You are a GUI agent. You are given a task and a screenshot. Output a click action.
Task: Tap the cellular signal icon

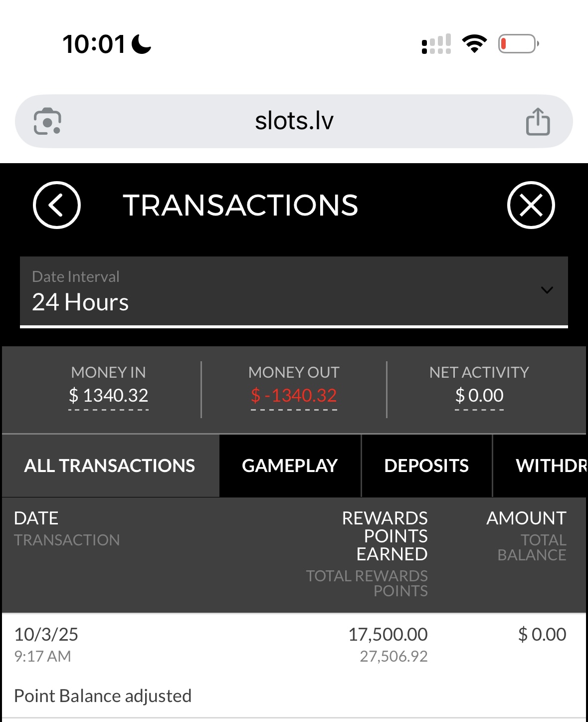coord(436,44)
